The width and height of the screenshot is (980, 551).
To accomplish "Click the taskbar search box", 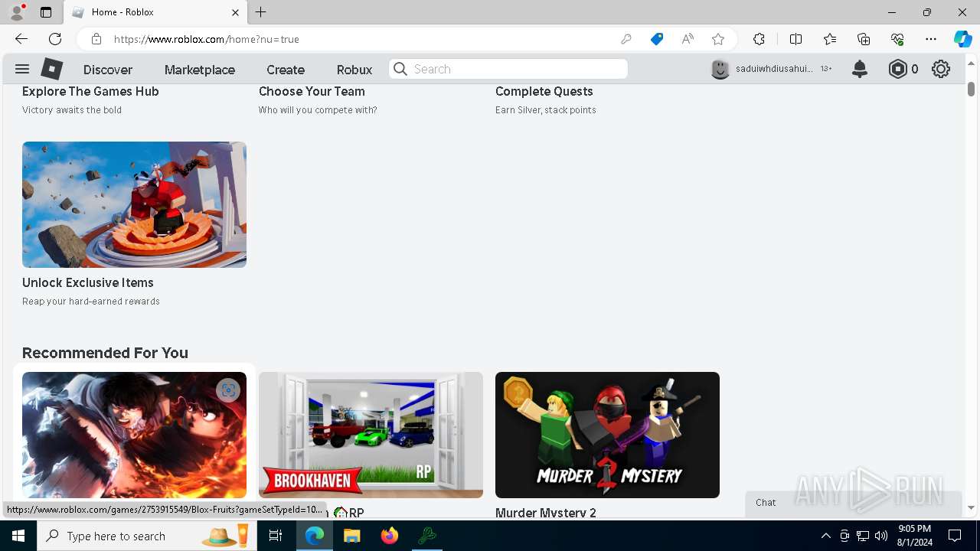I will 145,536.
